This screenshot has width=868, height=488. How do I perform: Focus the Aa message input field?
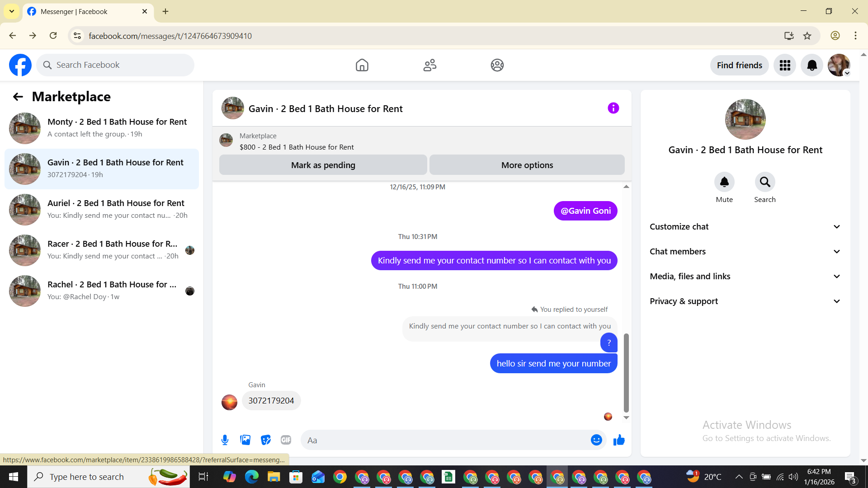coord(445,440)
